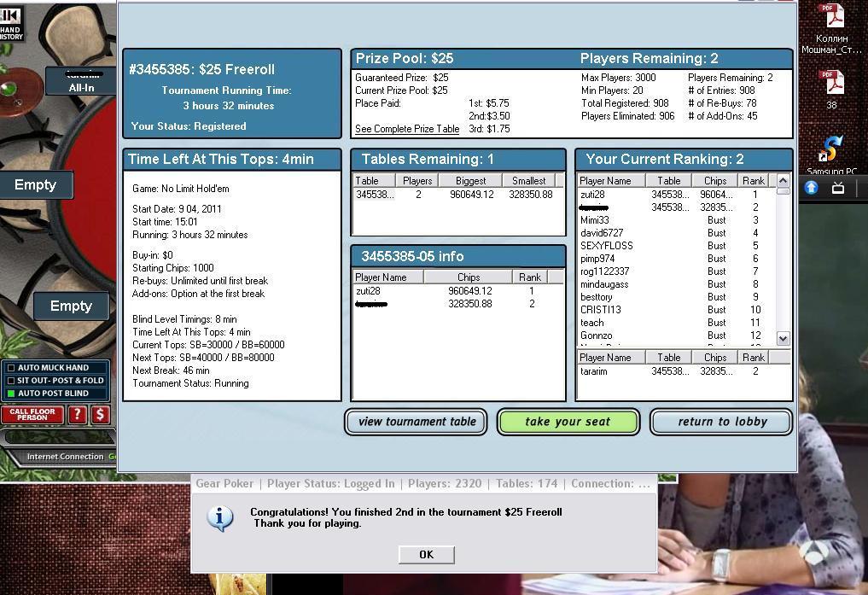Click Rank header in Current Ranking list

(754, 180)
